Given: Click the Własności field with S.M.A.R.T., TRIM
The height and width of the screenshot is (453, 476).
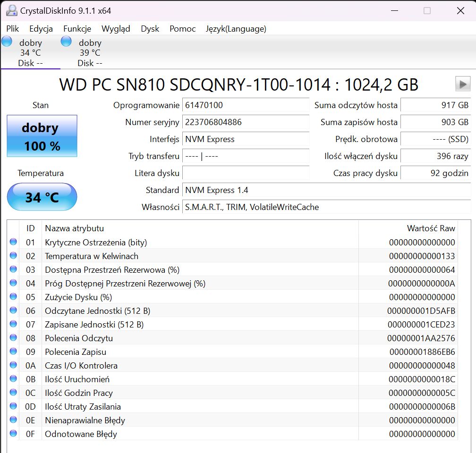Looking at the screenshot, I should [326, 207].
